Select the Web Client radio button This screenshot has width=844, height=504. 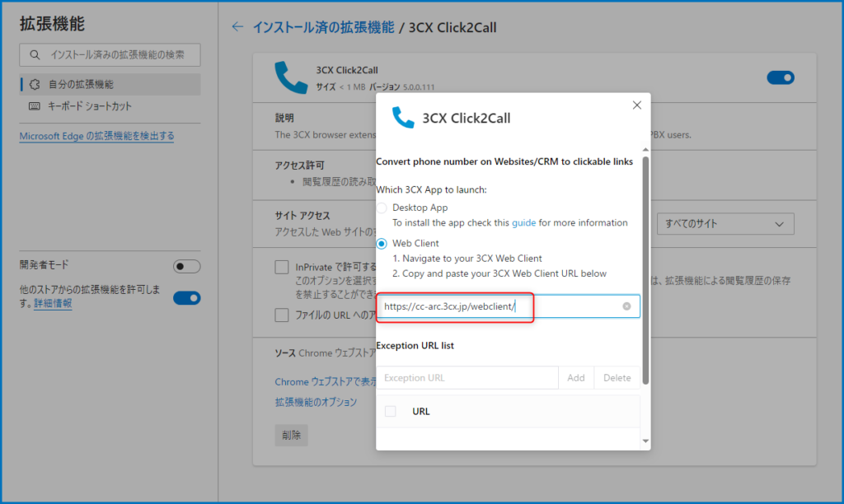382,244
